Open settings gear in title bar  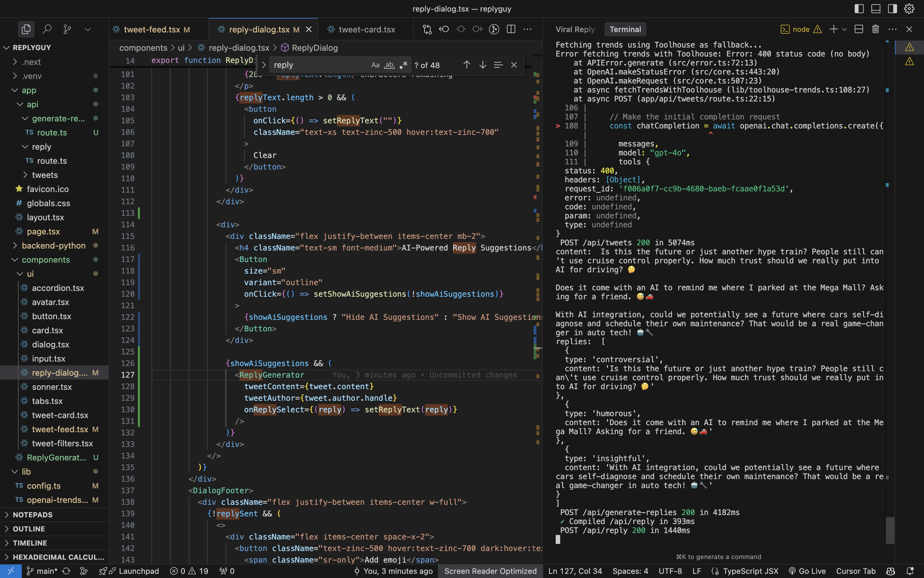[909, 8]
